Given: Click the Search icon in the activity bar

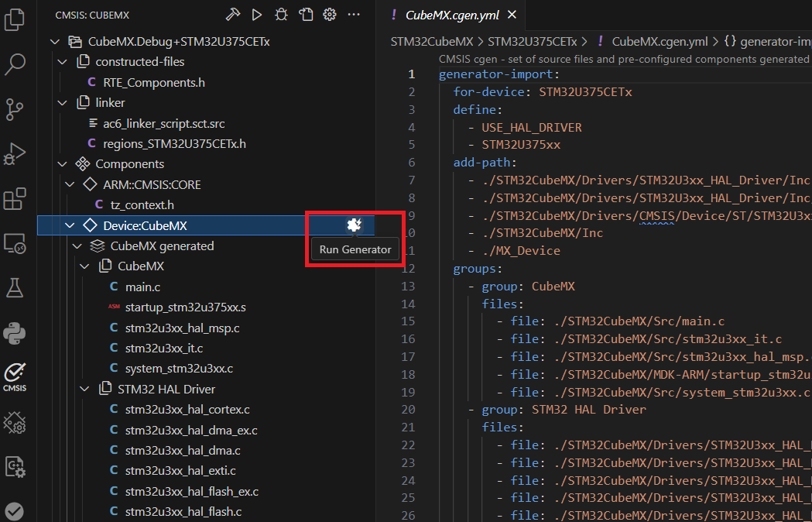Looking at the screenshot, I should tap(15, 64).
